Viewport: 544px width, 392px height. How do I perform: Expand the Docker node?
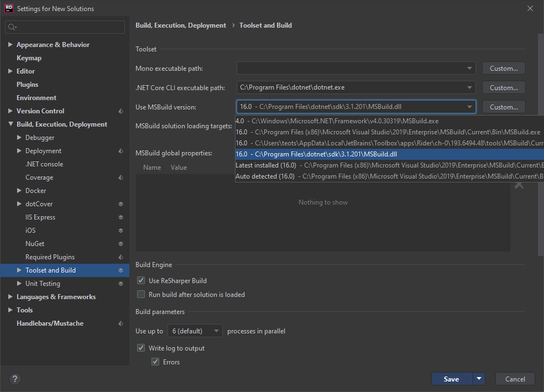tap(19, 190)
